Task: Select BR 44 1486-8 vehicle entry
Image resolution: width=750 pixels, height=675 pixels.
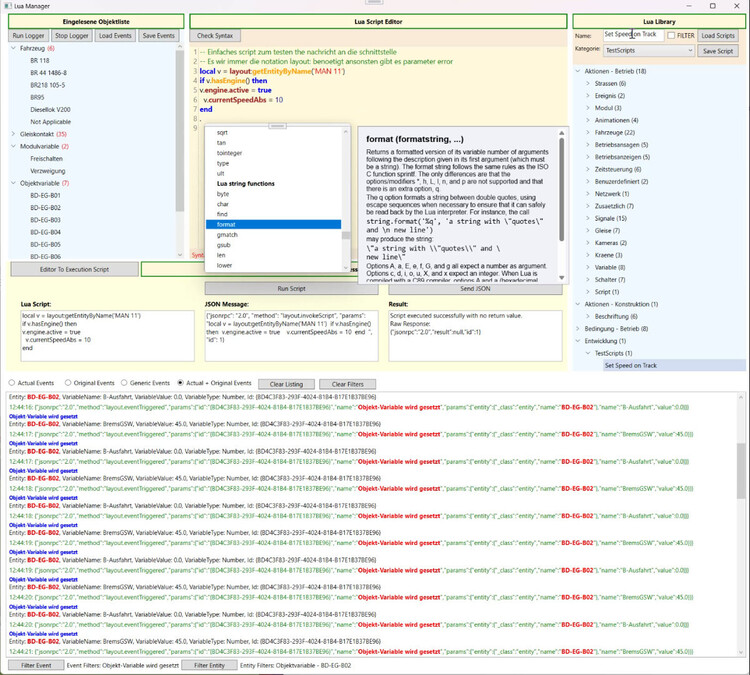Action: 49,73
